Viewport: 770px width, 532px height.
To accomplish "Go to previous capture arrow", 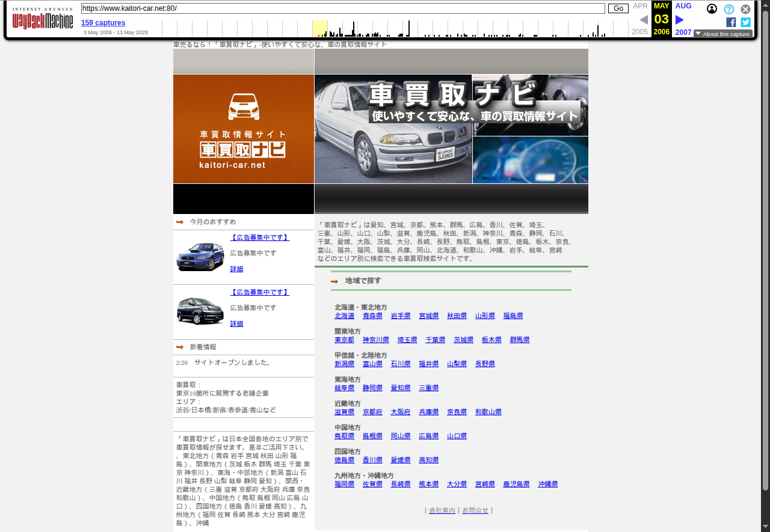I will tap(644, 20).
